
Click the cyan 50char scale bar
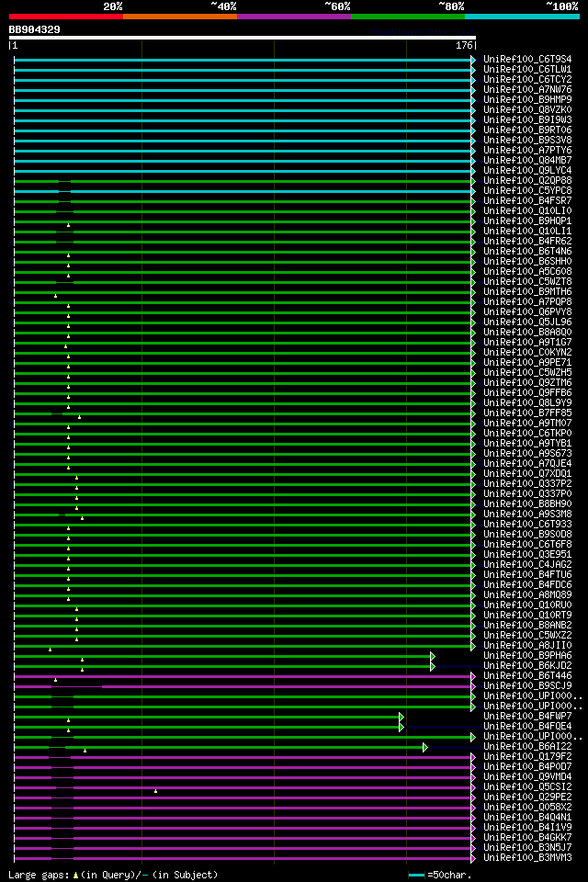coord(416,876)
